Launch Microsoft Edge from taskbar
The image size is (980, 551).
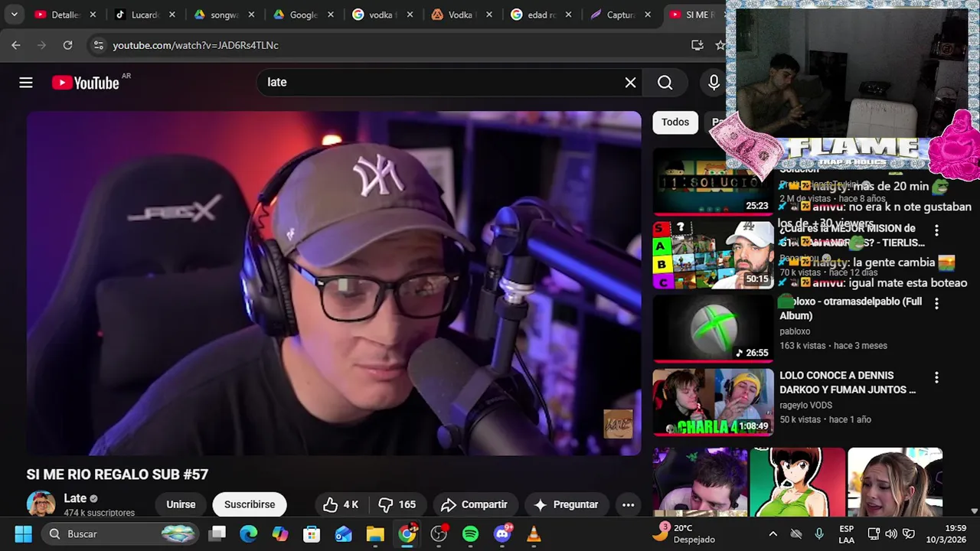(x=249, y=534)
